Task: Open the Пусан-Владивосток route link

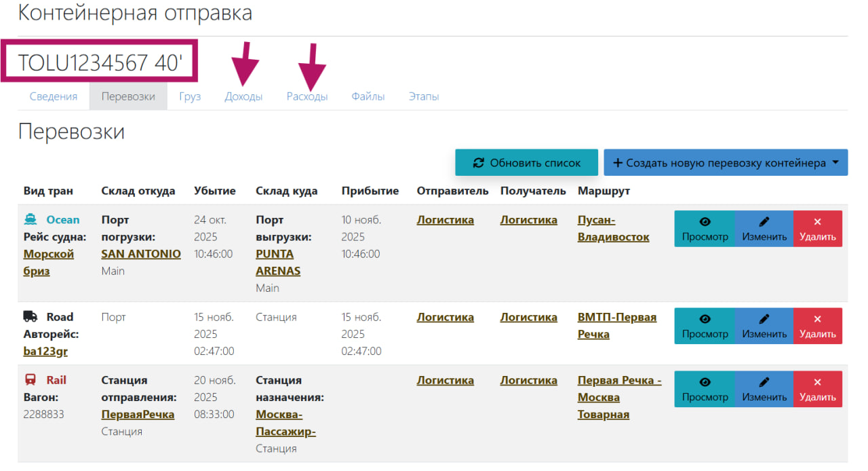Action: point(613,229)
